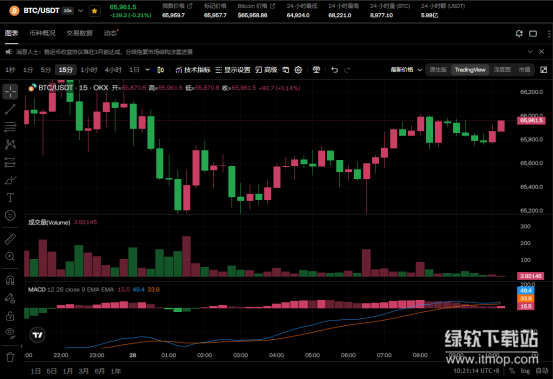Undo the last chart action
The height and width of the screenshot is (379, 553).
335,70
